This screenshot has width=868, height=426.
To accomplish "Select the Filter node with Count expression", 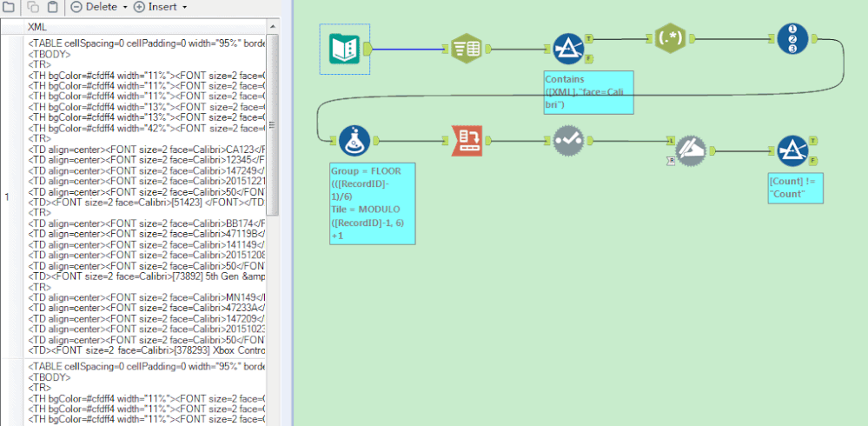I will [792, 150].
